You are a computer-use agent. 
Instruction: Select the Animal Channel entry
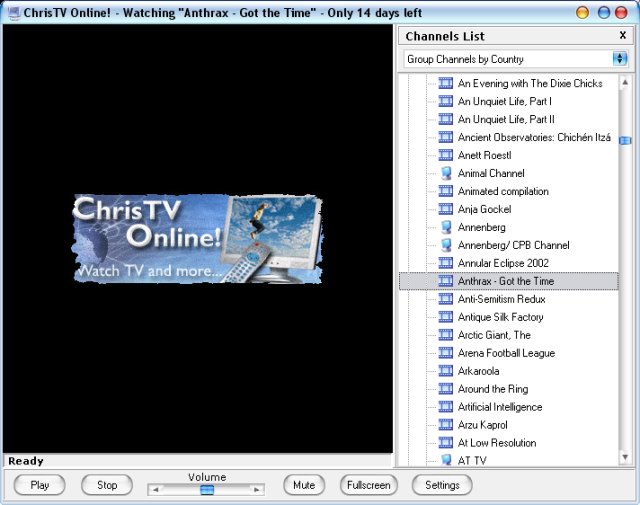(491, 173)
